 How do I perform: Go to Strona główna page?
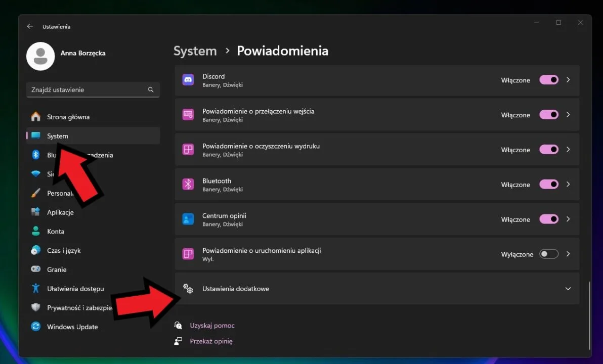93,116
